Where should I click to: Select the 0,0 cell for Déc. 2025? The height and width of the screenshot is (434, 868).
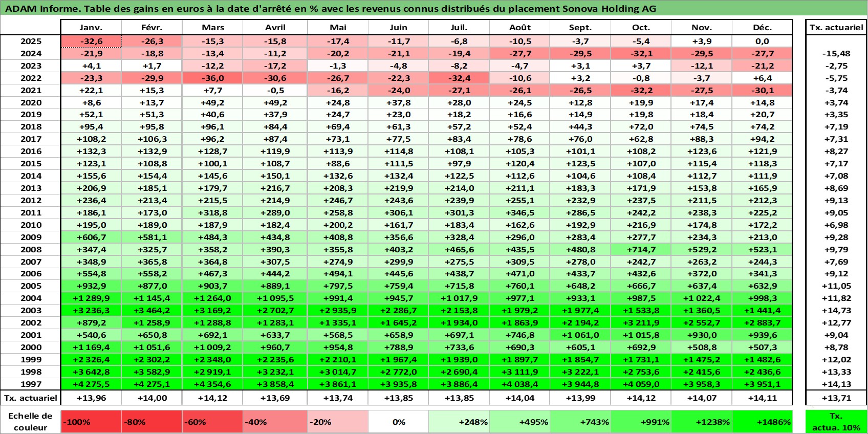coord(762,41)
